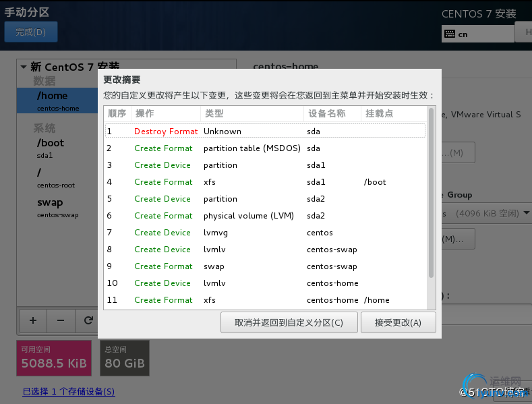Image resolution: width=532 pixels, height=404 pixels.
Task: Select the /home centos-home partition entry
Action: pyautogui.click(x=57, y=100)
